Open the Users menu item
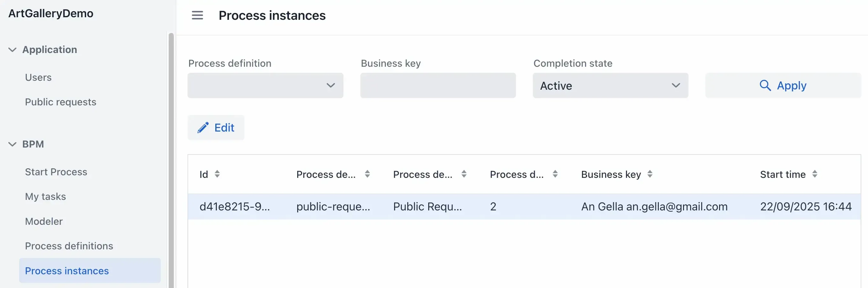 coord(38,77)
